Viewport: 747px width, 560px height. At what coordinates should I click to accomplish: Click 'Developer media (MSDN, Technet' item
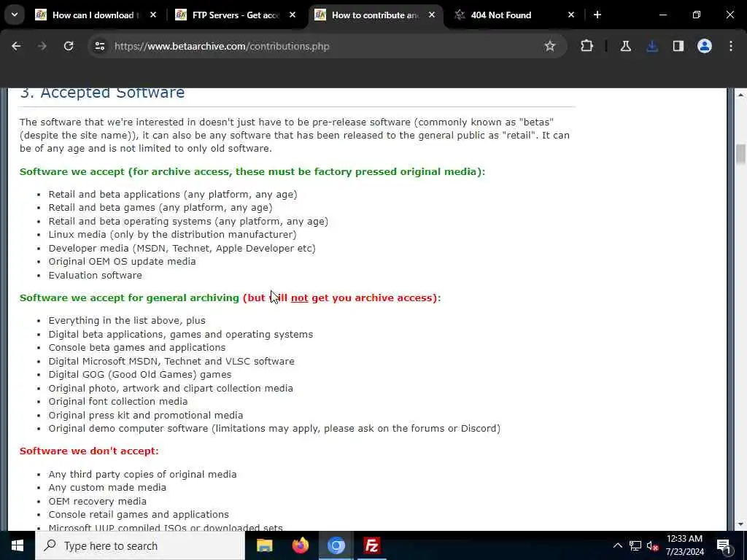pos(182,248)
